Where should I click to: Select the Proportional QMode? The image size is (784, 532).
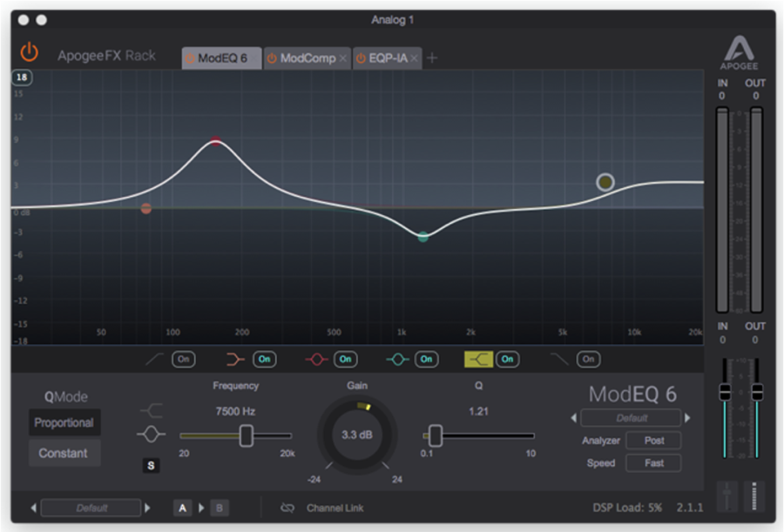64,422
